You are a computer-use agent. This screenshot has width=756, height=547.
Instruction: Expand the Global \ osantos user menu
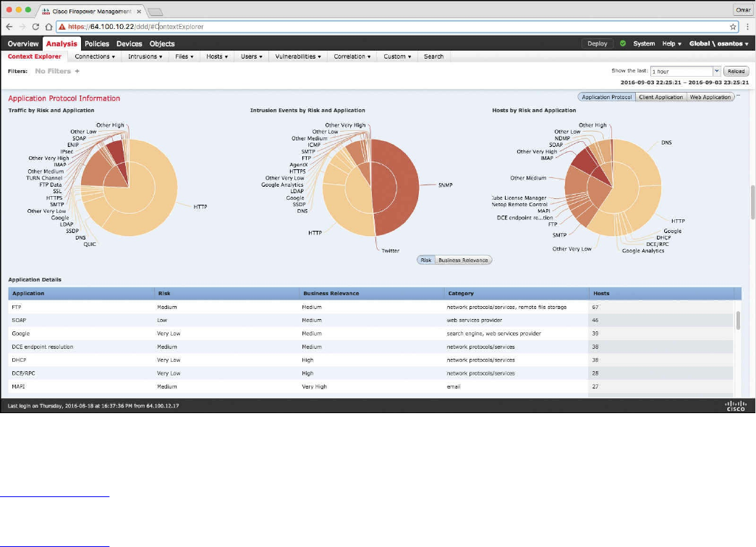click(x=718, y=43)
